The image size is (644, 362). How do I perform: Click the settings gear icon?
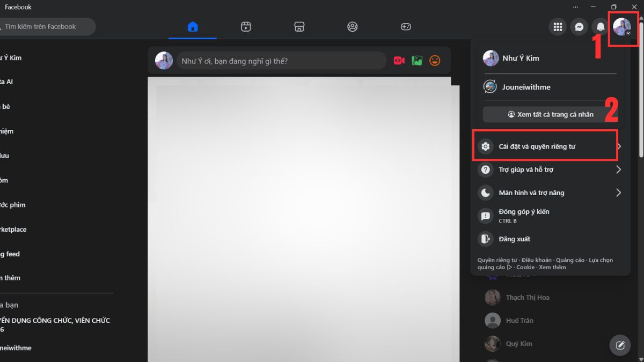pyautogui.click(x=486, y=146)
